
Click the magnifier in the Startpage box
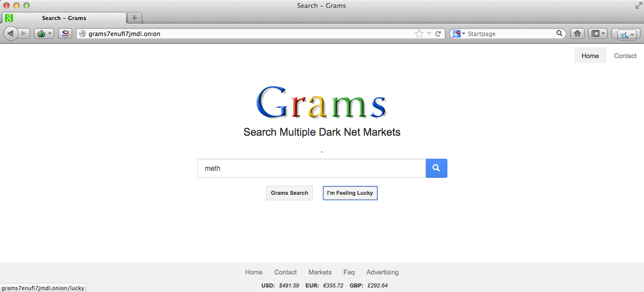tap(559, 34)
